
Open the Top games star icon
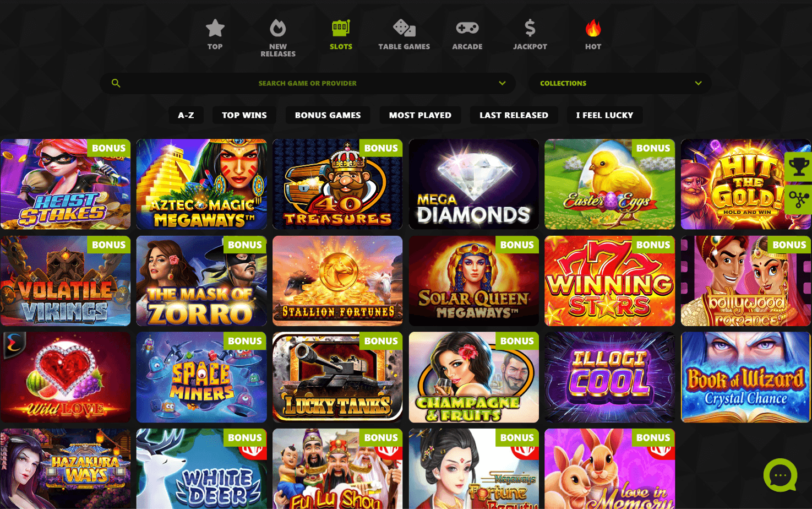(215, 28)
